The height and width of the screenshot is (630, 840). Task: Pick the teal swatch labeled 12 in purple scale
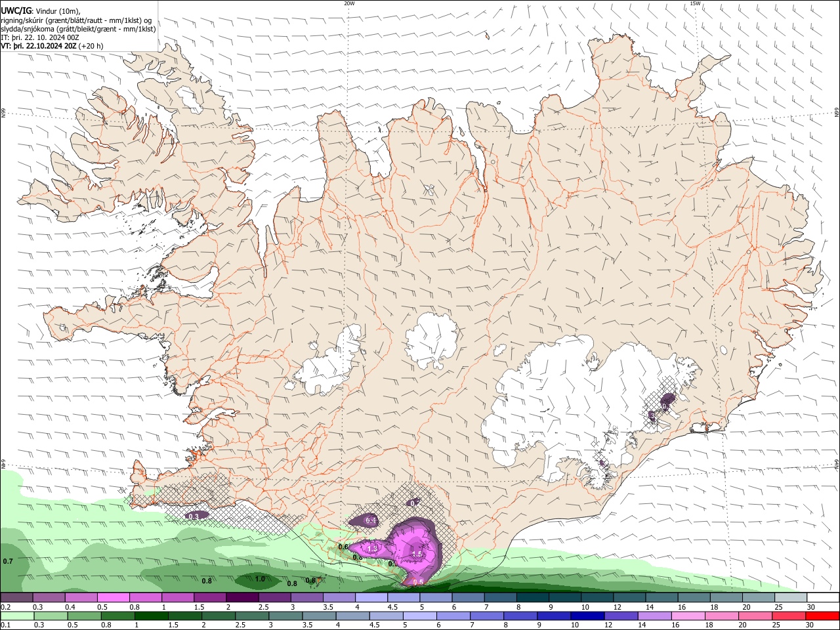tap(629, 598)
